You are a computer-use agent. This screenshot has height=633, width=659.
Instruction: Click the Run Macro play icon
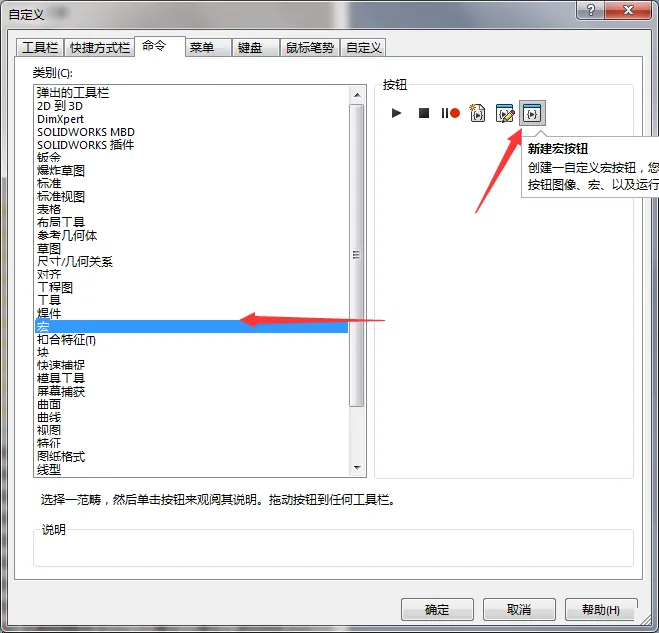coord(396,113)
